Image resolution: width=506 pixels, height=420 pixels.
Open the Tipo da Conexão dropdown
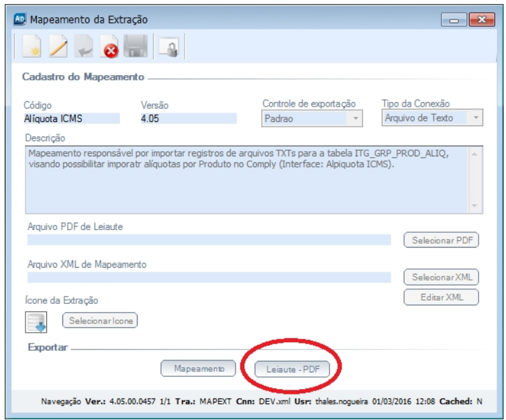point(432,117)
